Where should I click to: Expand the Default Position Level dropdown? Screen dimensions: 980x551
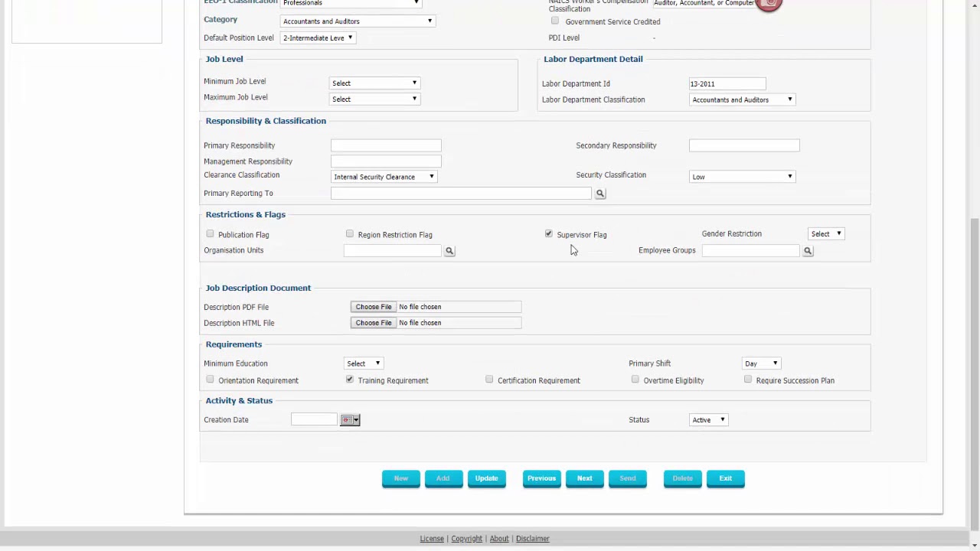318,37
